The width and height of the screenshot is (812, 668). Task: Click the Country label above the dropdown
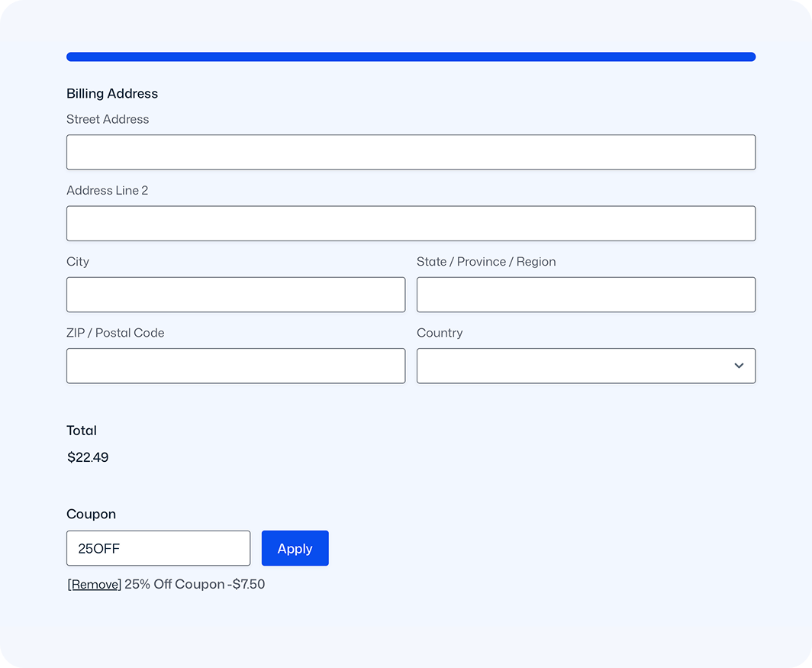click(x=440, y=333)
